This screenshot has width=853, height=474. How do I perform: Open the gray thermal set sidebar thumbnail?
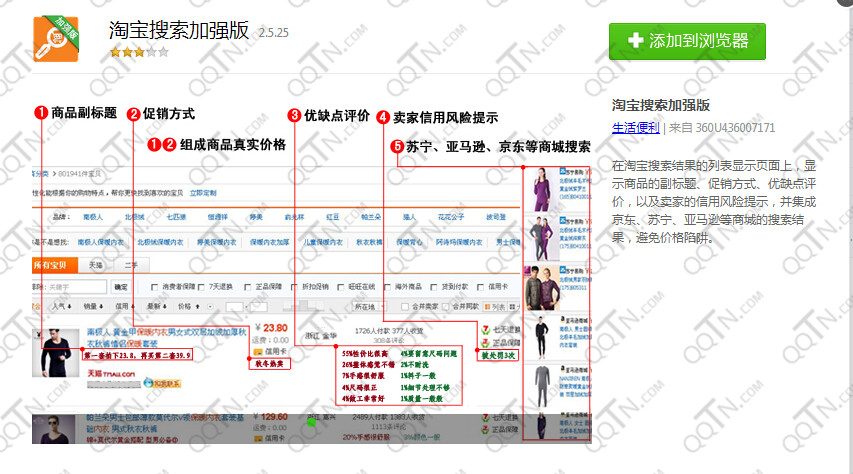pos(541,386)
